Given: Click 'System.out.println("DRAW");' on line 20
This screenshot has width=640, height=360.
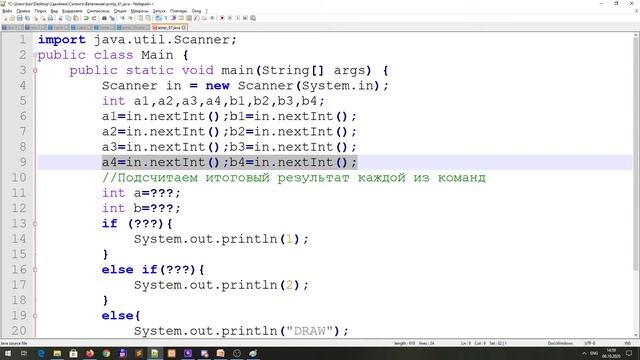Looking at the screenshot, I should point(241,331).
